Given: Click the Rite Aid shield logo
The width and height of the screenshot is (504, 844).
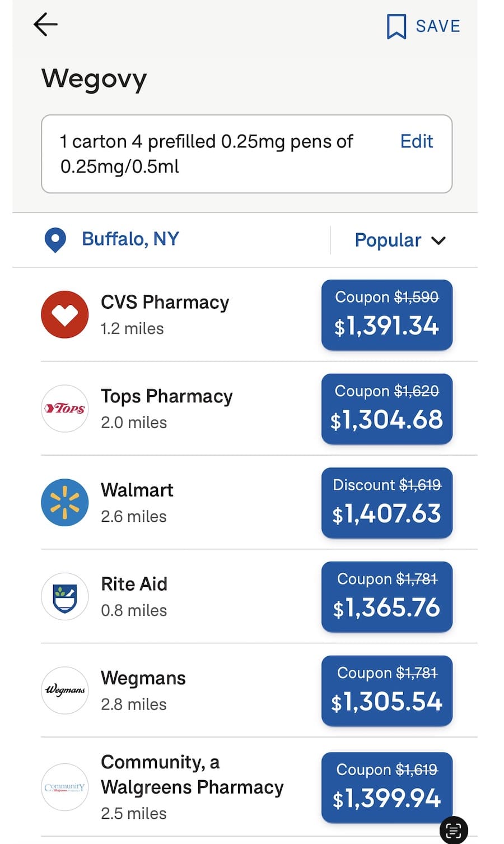Looking at the screenshot, I should (65, 596).
